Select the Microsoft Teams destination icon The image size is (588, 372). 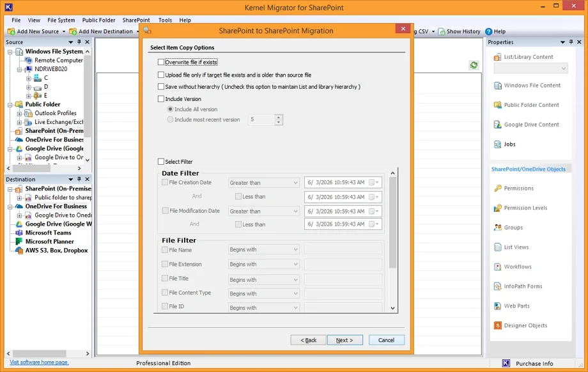click(x=19, y=233)
